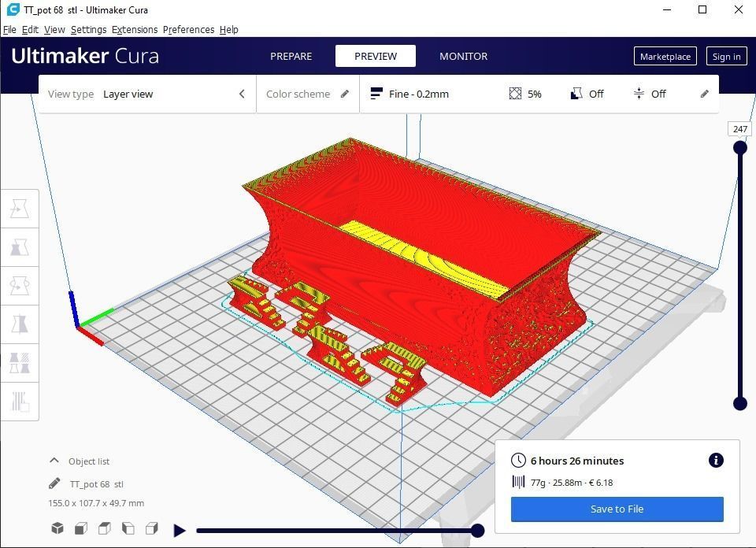Select the Rotate tool in left toolbar

19,286
